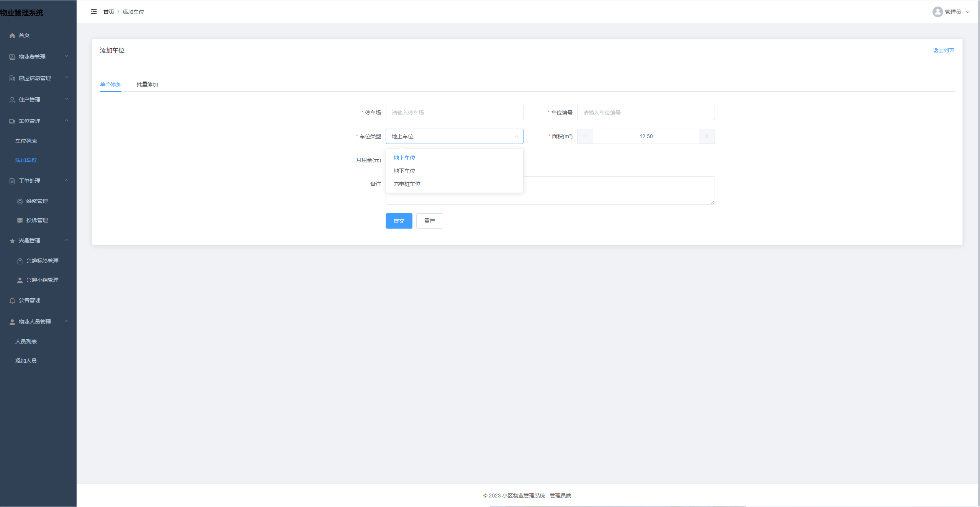
Task: Click the hamburger sidebar collapse icon
Action: point(94,12)
